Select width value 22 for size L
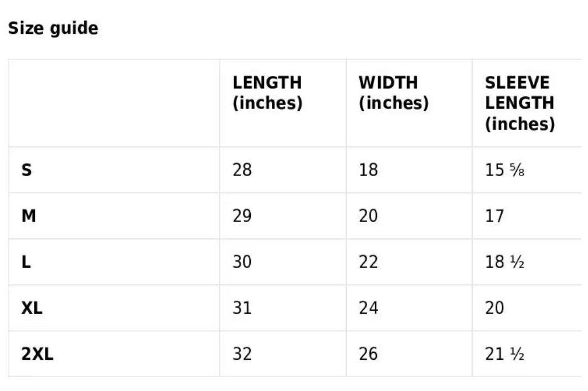This screenshot has width=588, height=391. coord(368,262)
